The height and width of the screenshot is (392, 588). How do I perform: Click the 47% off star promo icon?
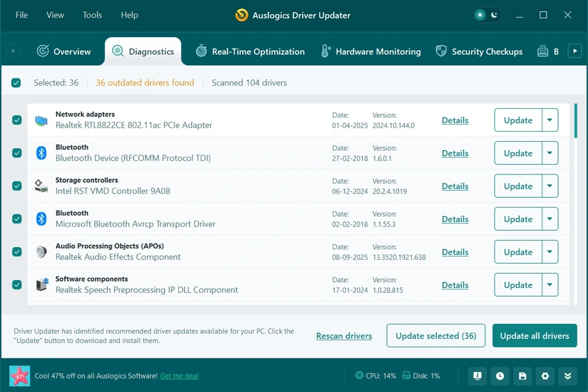[20, 376]
